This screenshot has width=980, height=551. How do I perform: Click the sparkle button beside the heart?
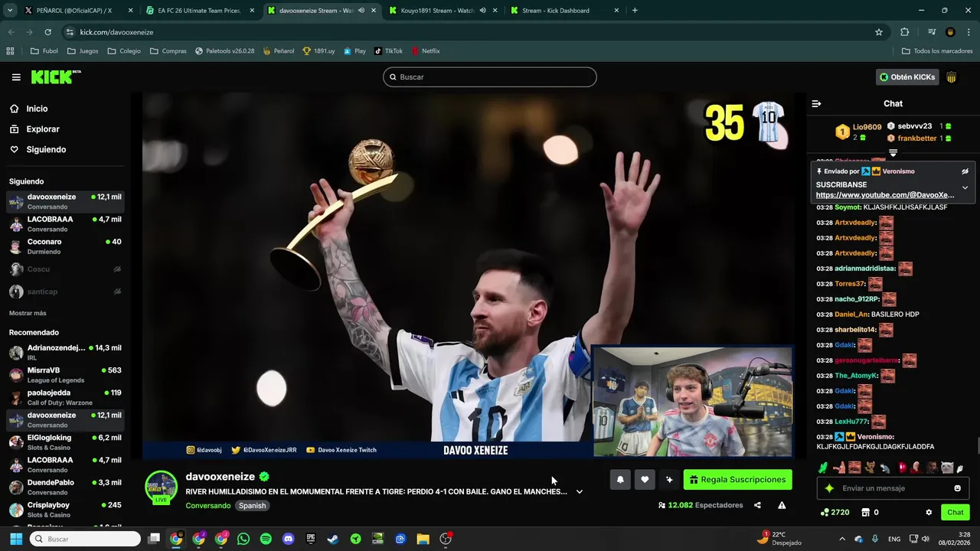669,480
